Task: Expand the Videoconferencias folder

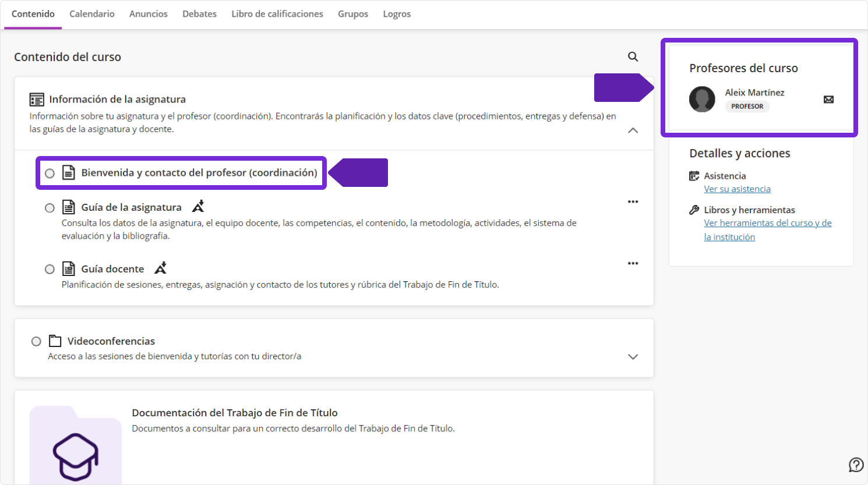Action: [x=633, y=356]
